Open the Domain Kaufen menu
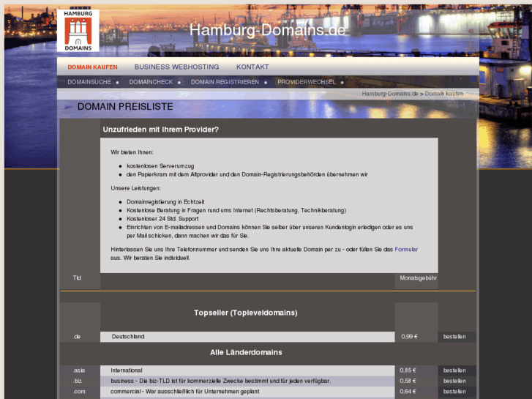532x399 pixels. [x=92, y=67]
